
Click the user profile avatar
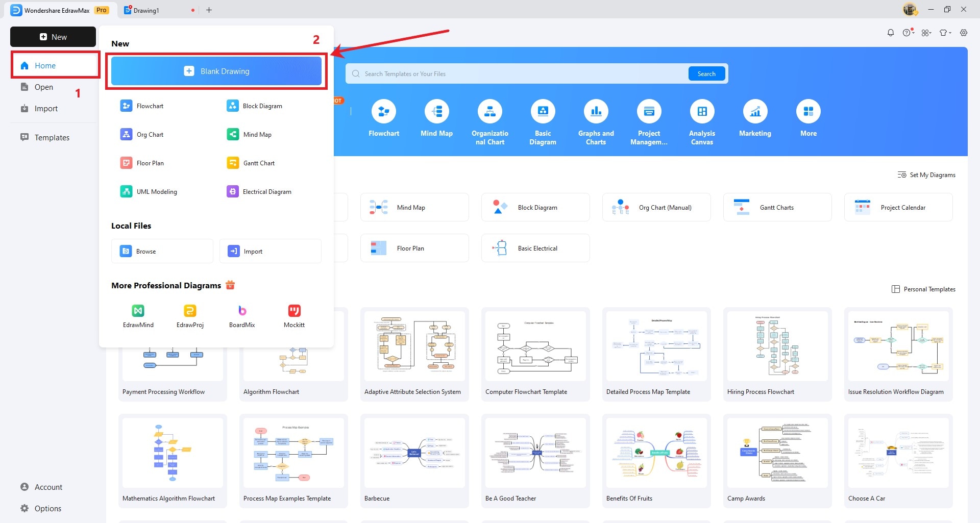(x=910, y=10)
